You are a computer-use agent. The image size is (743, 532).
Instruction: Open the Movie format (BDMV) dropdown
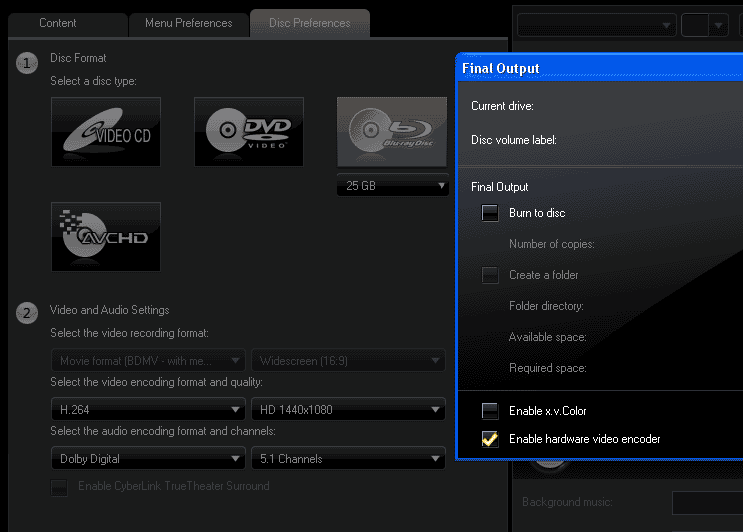pos(148,361)
